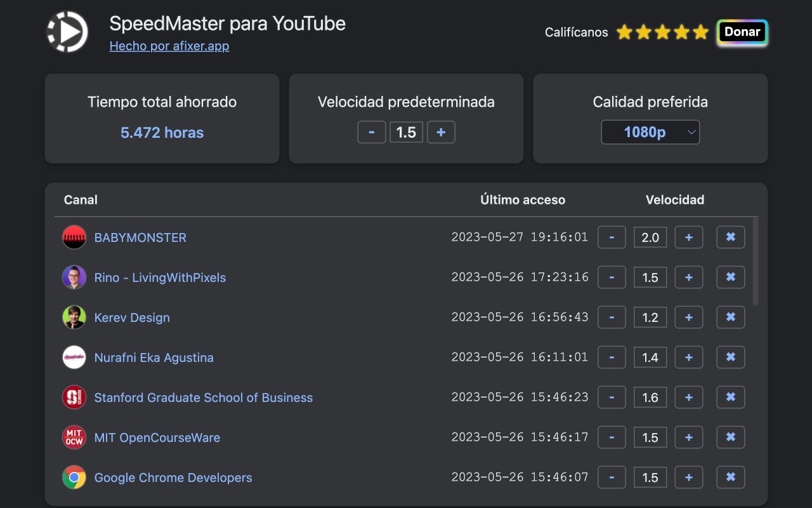This screenshot has width=812, height=508.
Task: Decrease the default speed (Velocidad predeterminada)
Action: pyautogui.click(x=372, y=132)
